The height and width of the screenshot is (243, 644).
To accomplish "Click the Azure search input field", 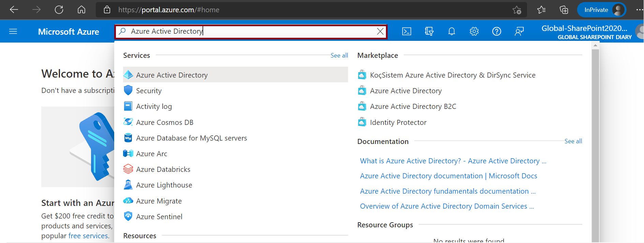I will [251, 32].
